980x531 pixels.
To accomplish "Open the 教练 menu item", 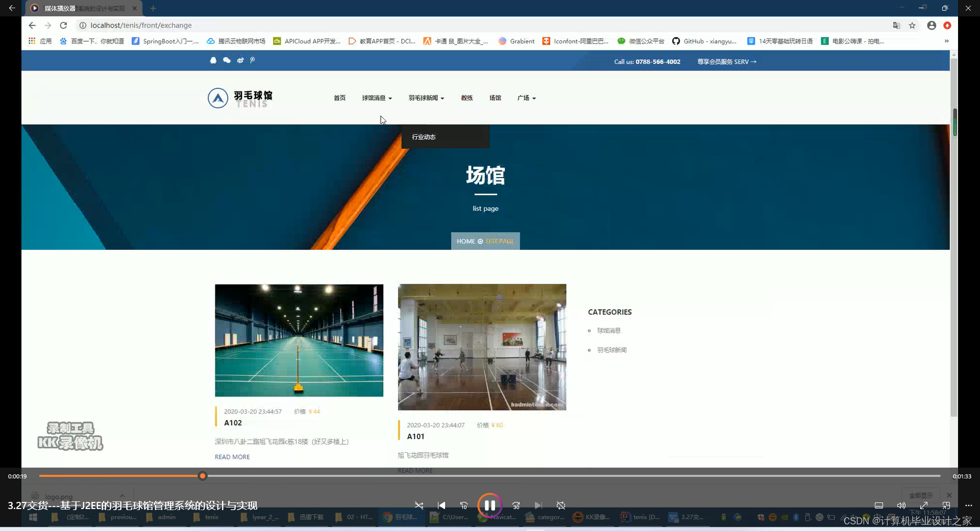I will (x=467, y=98).
